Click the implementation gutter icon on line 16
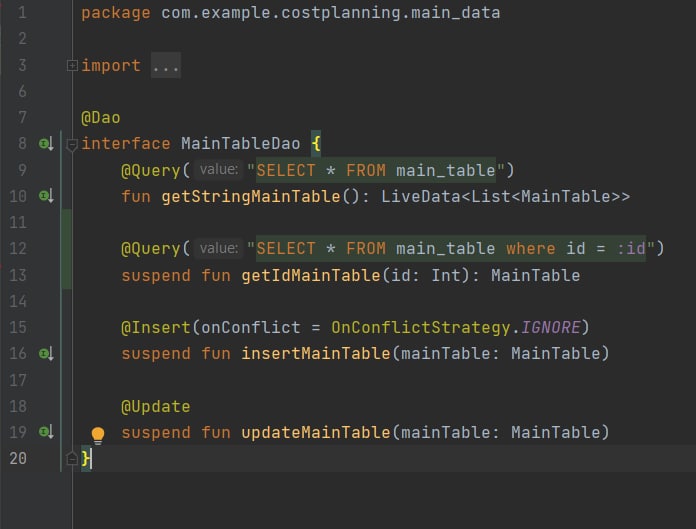This screenshot has height=529, width=696. pyautogui.click(x=46, y=354)
